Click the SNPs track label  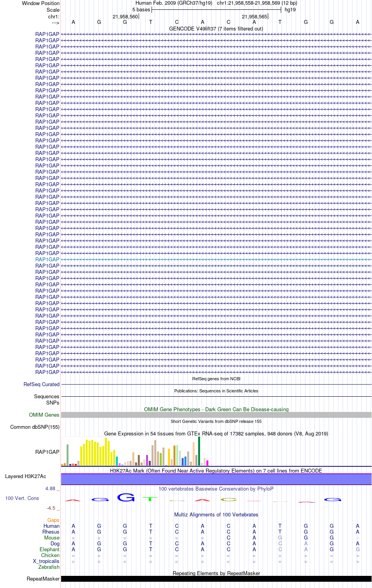[x=52, y=403]
